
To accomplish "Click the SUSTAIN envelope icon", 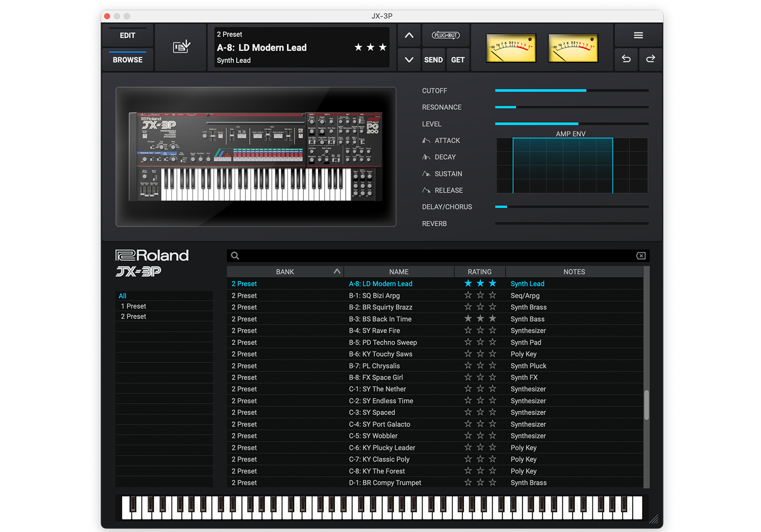I will pos(426,174).
